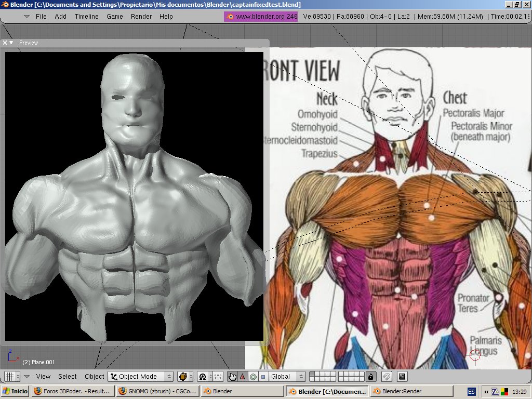The image size is (532, 399).
Task: Click the rotation/scaling pivot icon
Action: coord(203,377)
